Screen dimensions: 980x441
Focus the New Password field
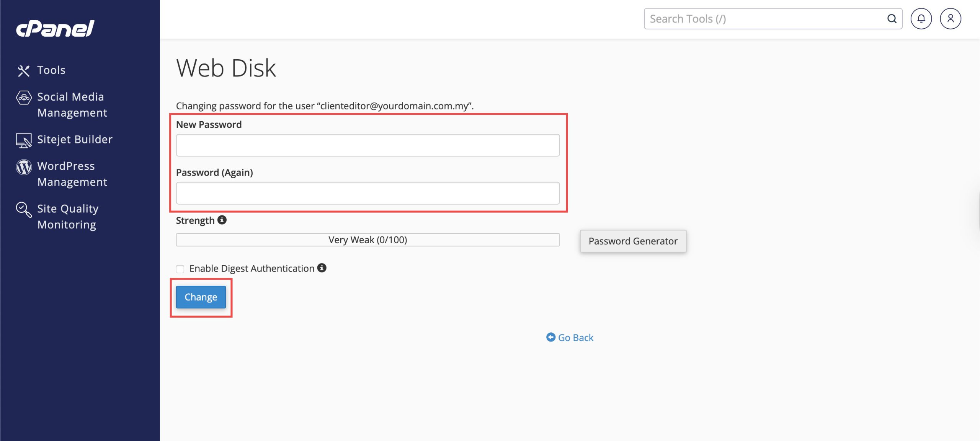tap(367, 145)
